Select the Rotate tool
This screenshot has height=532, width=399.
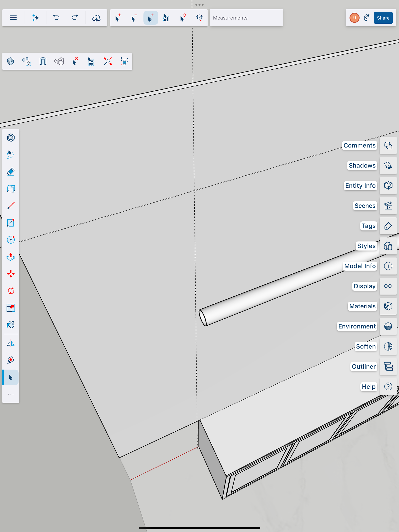tap(11, 291)
